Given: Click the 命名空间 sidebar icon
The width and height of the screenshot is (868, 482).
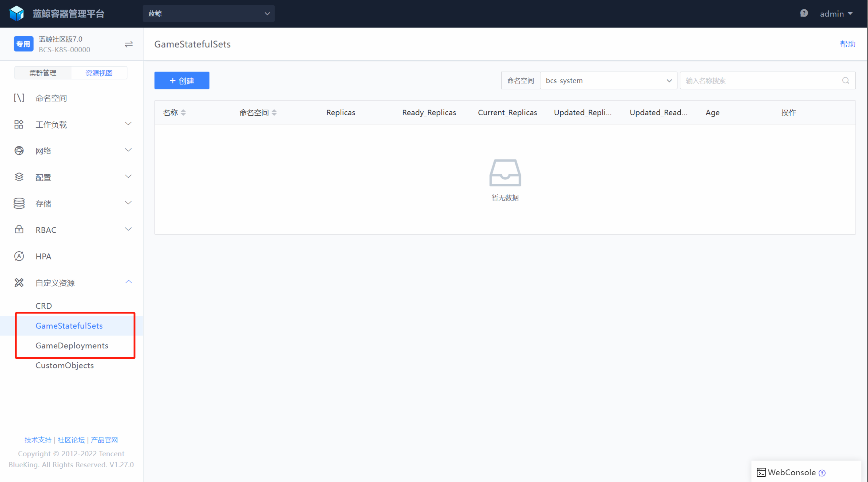Looking at the screenshot, I should (x=19, y=98).
